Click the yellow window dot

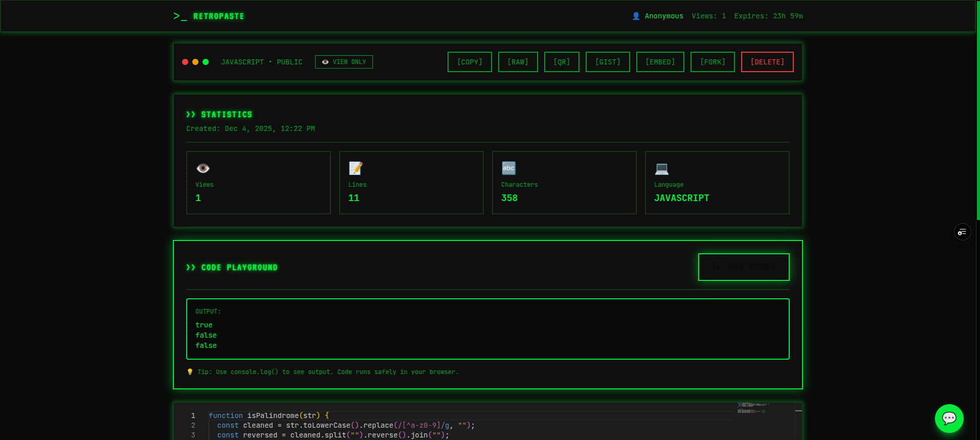pos(195,62)
